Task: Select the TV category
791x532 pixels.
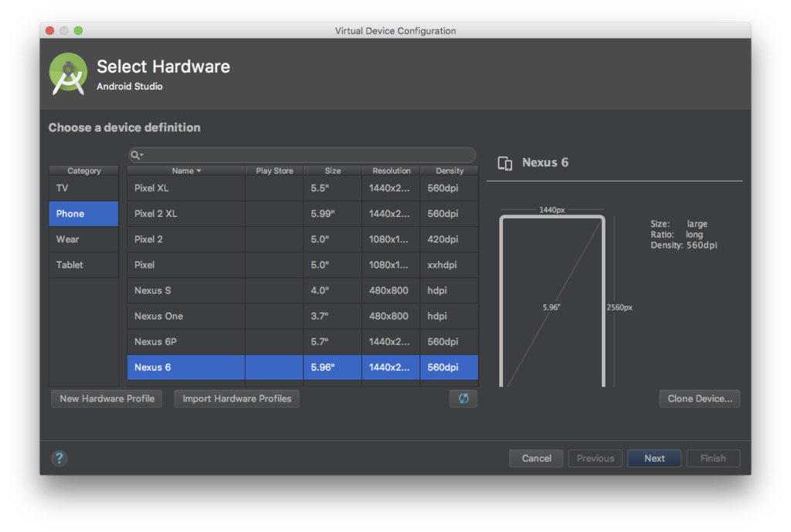Action: [83, 188]
